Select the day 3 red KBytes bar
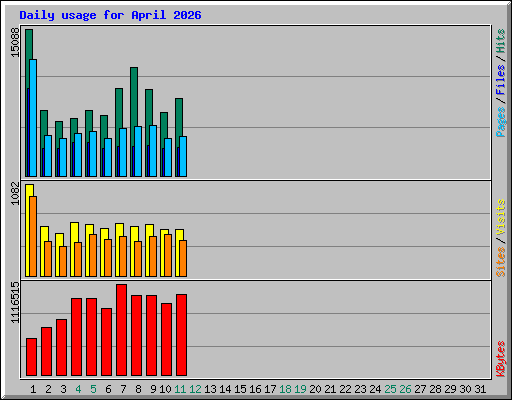 (x=61, y=348)
